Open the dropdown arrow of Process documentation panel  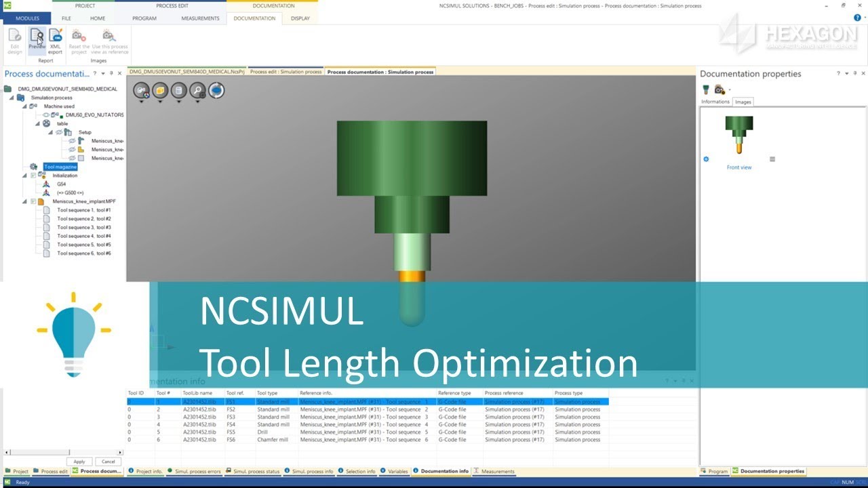pos(103,73)
